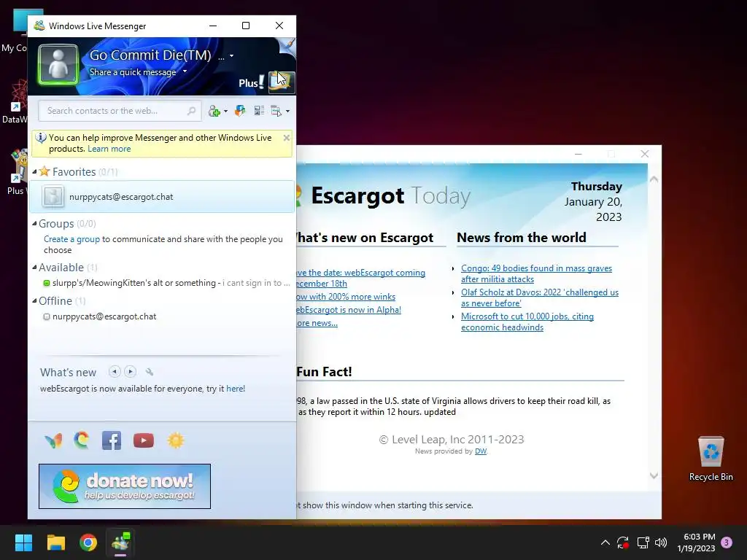Viewport: 747px width, 560px height.
Task: Open the display name status dropdown arrow
Action: 231,56
